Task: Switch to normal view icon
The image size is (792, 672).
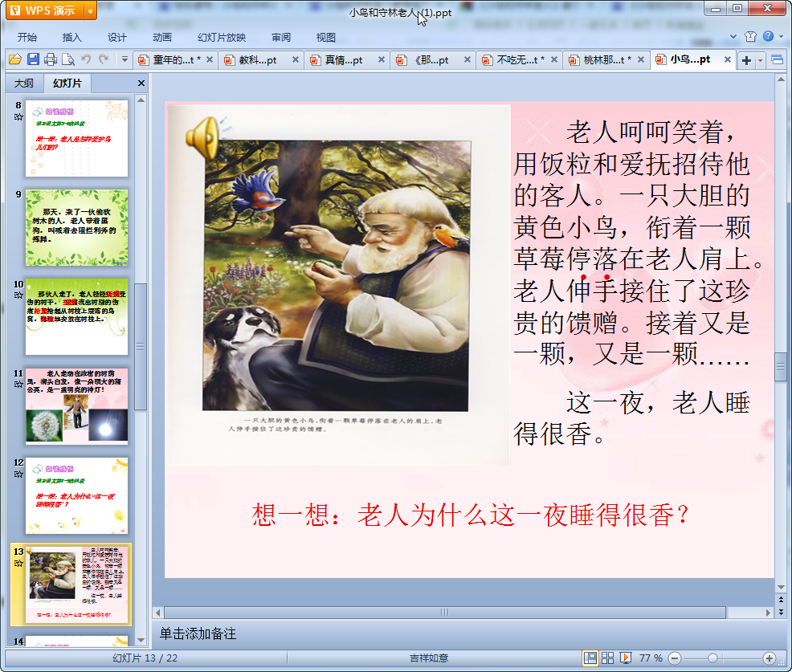Action: click(590, 658)
